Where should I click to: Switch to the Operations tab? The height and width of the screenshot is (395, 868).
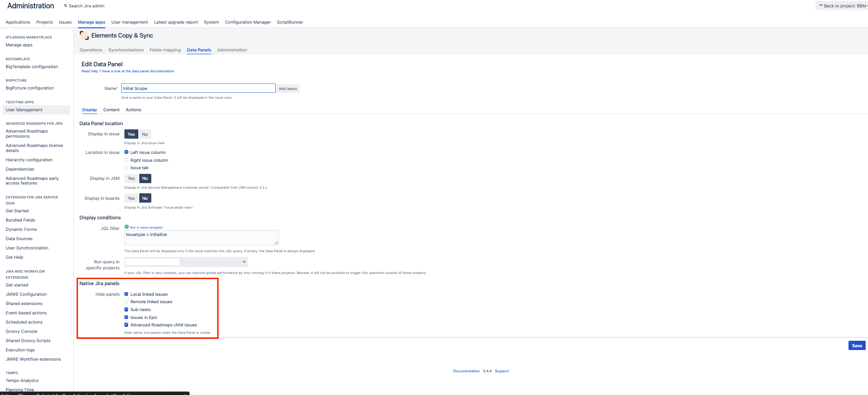pyautogui.click(x=91, y=50)
